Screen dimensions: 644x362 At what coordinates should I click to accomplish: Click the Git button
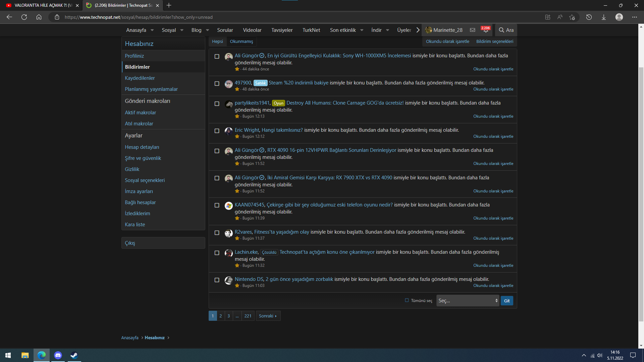tap(506, 301)
